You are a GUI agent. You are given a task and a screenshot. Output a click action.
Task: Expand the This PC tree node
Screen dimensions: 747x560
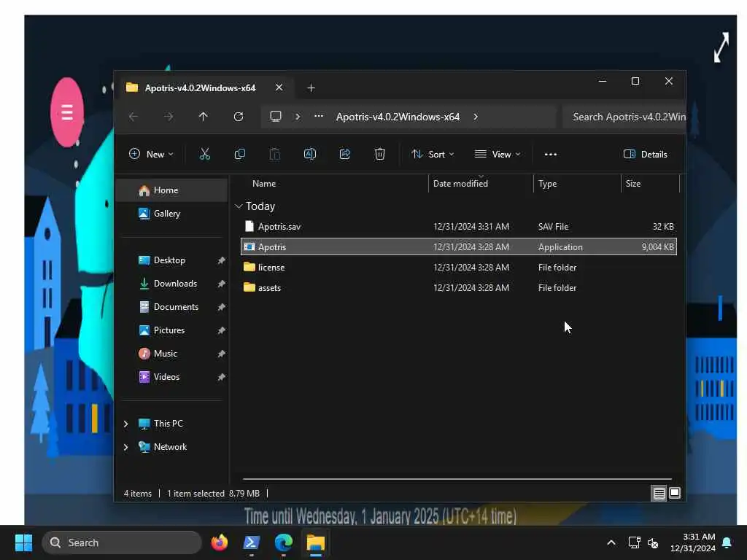point(125,424)
